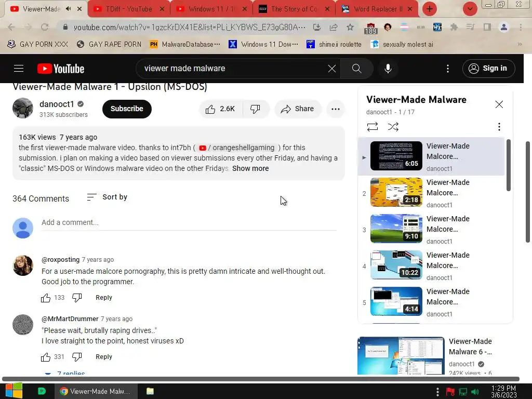Screen dimensions: 532x399
Task: Open the volume icon in system tray
Action: (x=475, y=392)
